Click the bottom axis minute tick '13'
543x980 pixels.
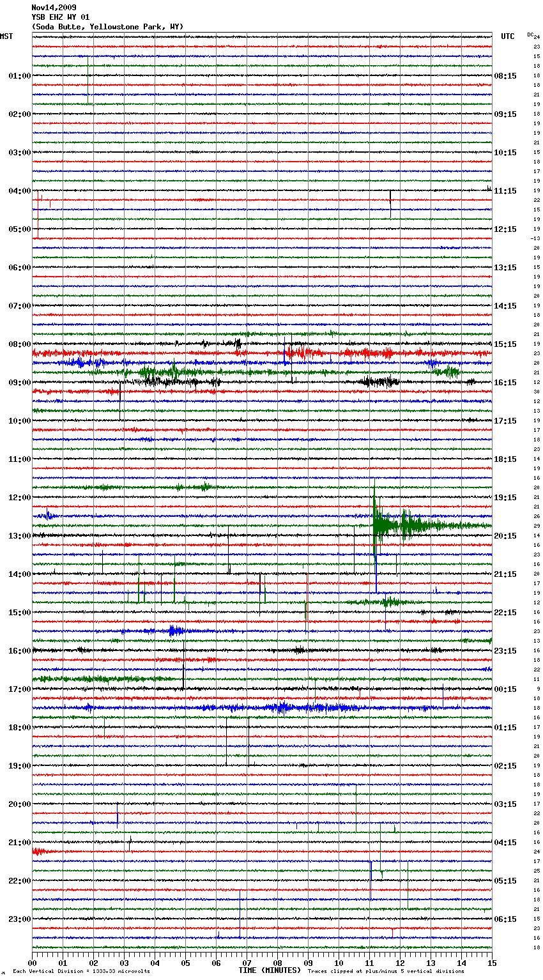[431, 963]
